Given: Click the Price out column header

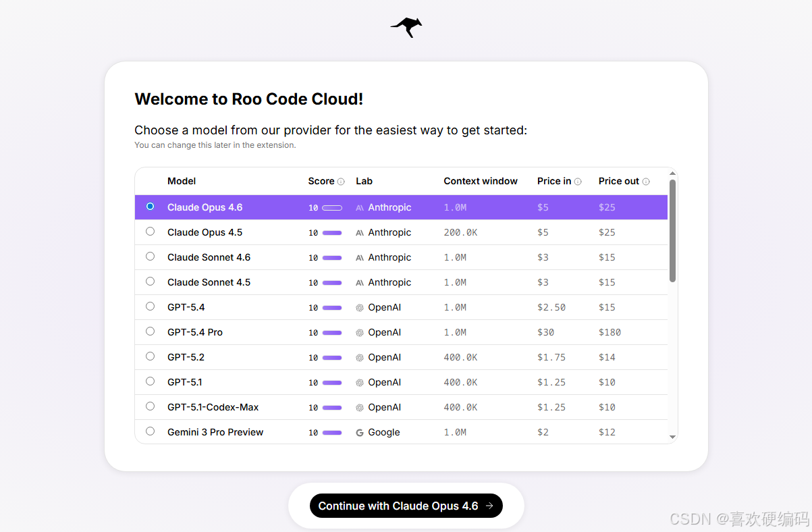Looking at the screenshot, I should coord(619,181).
